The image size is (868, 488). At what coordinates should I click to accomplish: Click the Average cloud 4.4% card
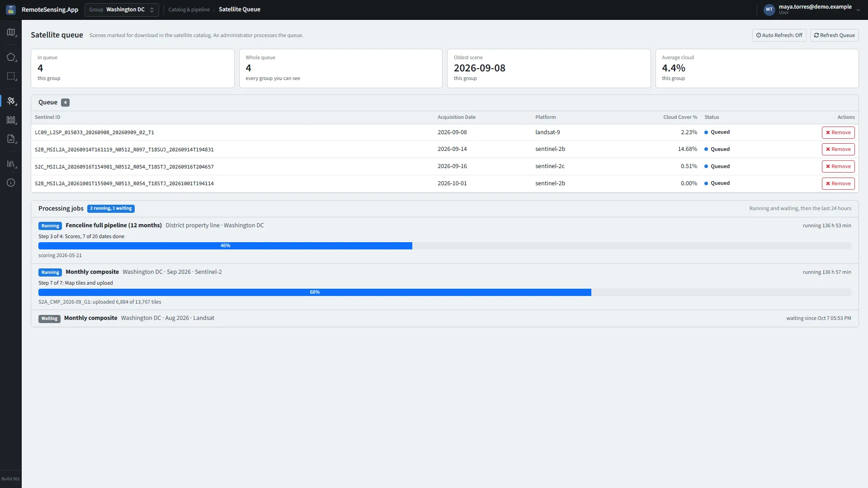click(757, 68)
